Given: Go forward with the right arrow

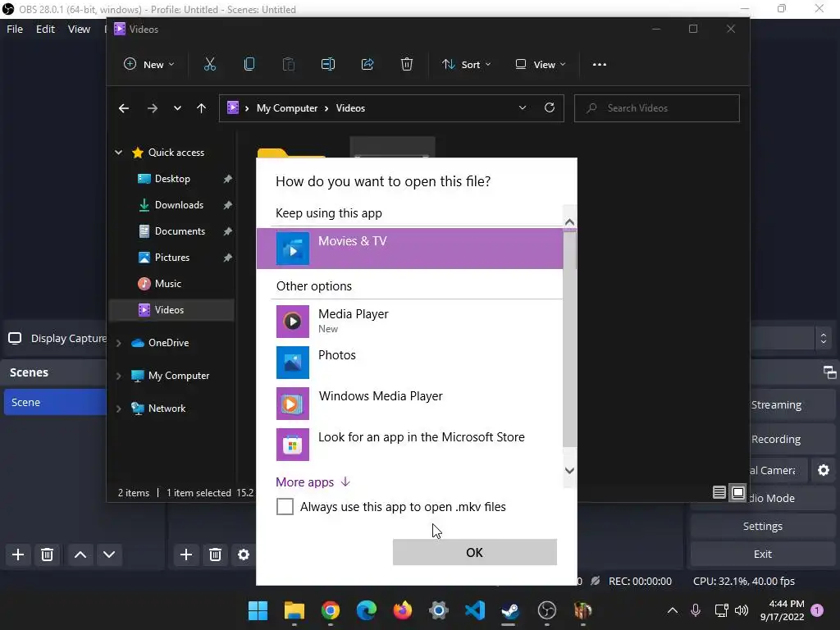Looking at the screenshot, I should point(152,108).
